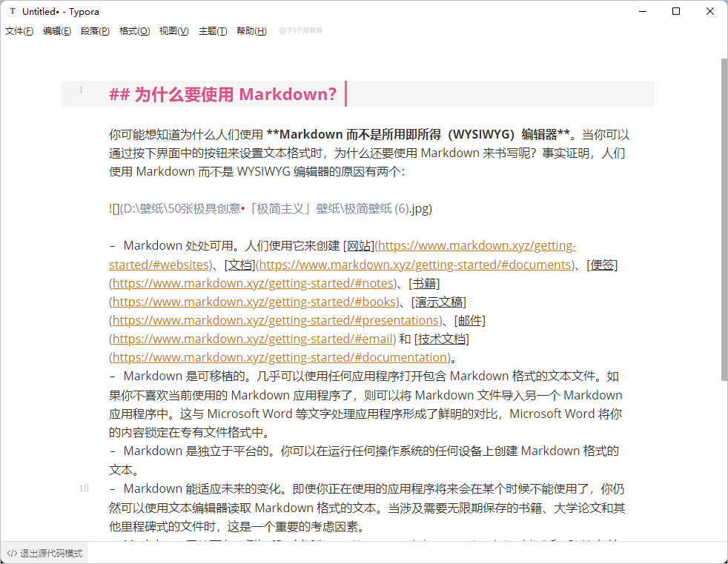
Task: Click bold text '**Markdown 而不是所用即所得'
Action: (354, 135)
